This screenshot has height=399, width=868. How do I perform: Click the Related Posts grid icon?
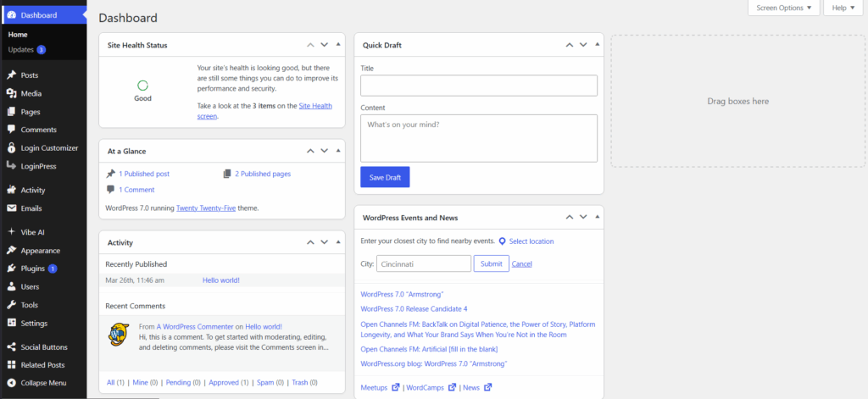click(11, 365)
